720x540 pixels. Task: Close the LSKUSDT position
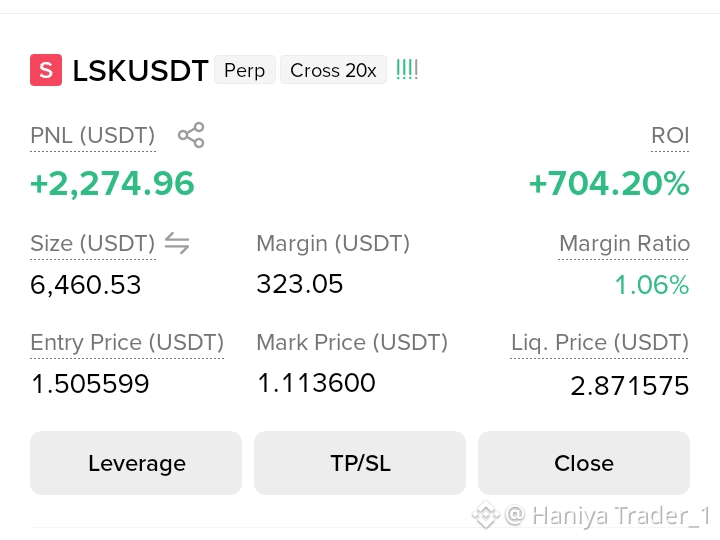click(584, 463)
